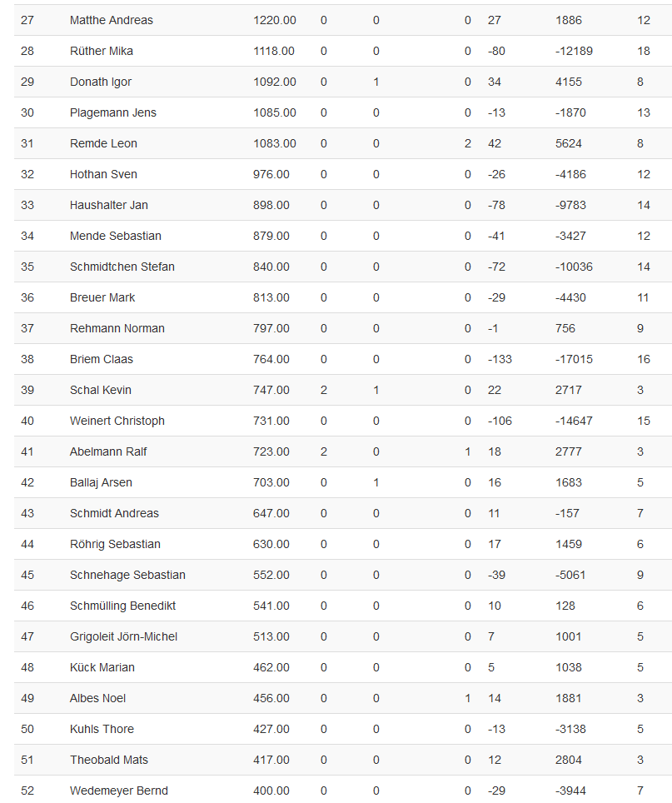Click Mende Sebastian's name cell
Screen dimensions: 672x803
coord(116,236)
